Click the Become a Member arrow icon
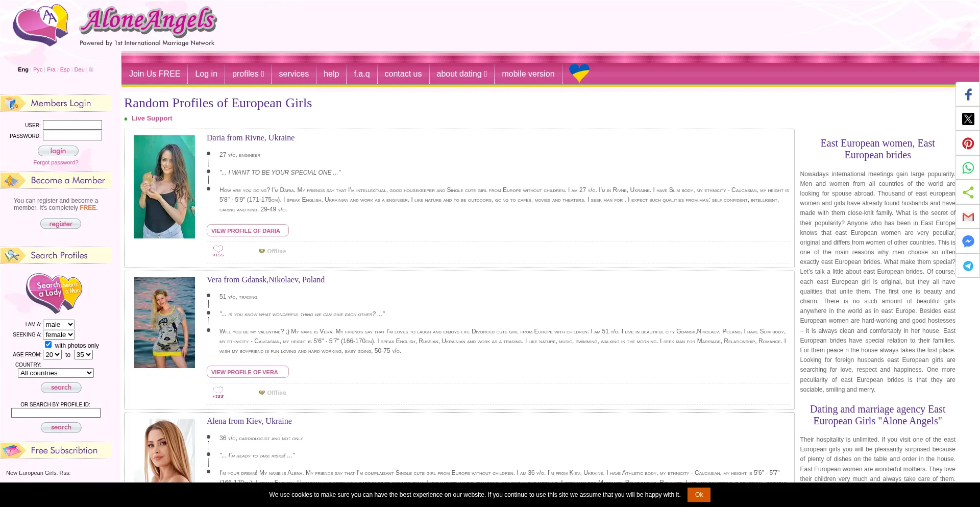The image size is (980, 507). [x=13, y=180]
